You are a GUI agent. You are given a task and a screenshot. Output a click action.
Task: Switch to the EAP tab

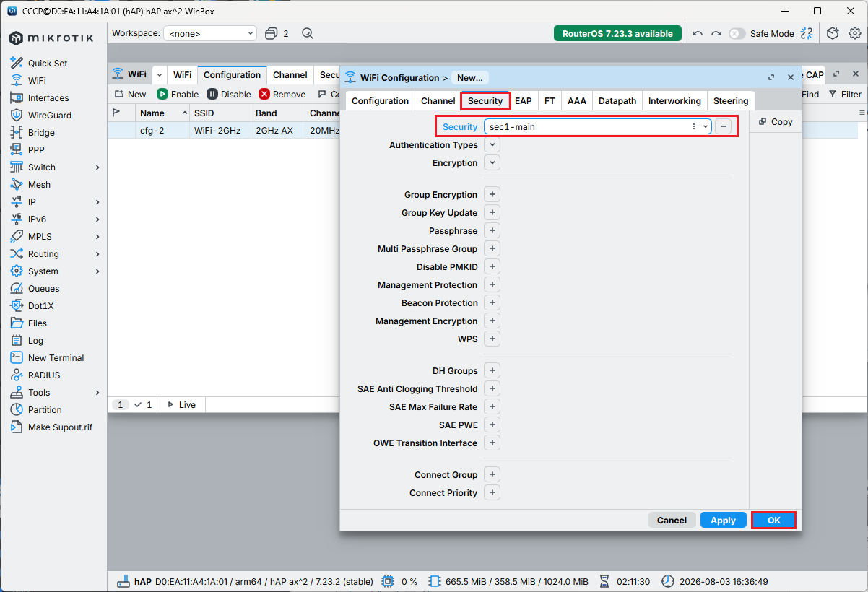524,100
